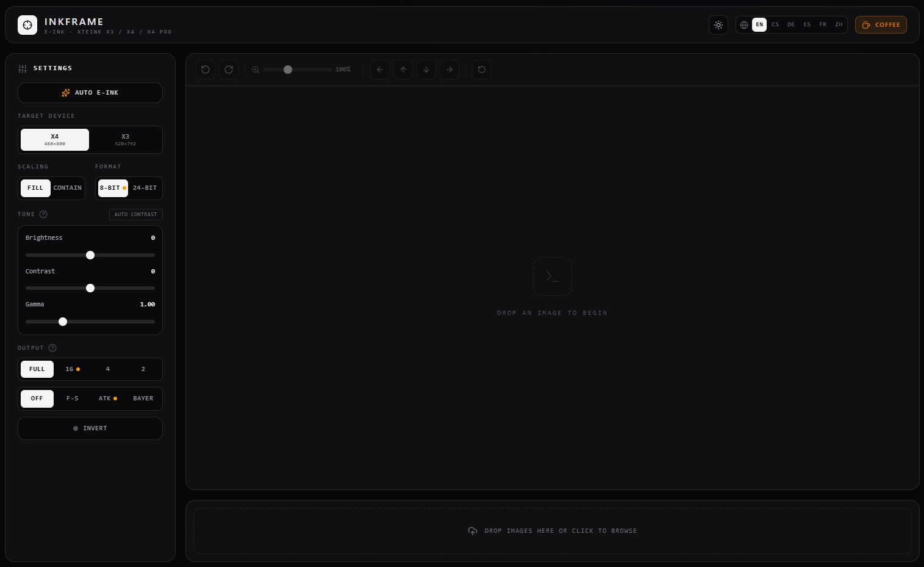Rotate image counterclockwise in toolbar
924x567 pixels.
pyautogui.click(x=206, y=70)
